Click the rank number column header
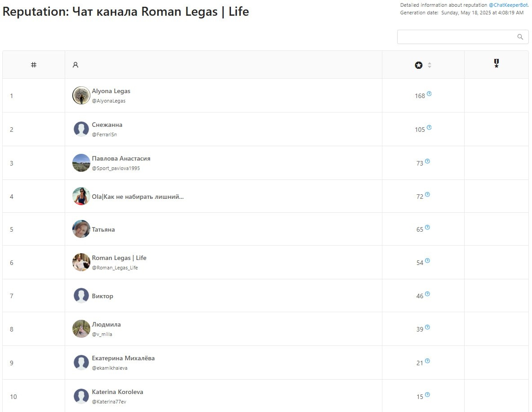532x412 pixels. pyautogui.click(x=34, y=65)
